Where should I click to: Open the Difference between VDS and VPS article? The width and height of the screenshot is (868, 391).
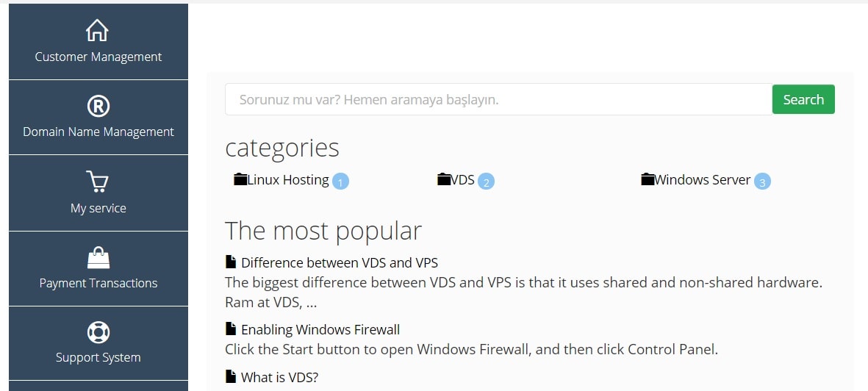(x=340, y=262)
